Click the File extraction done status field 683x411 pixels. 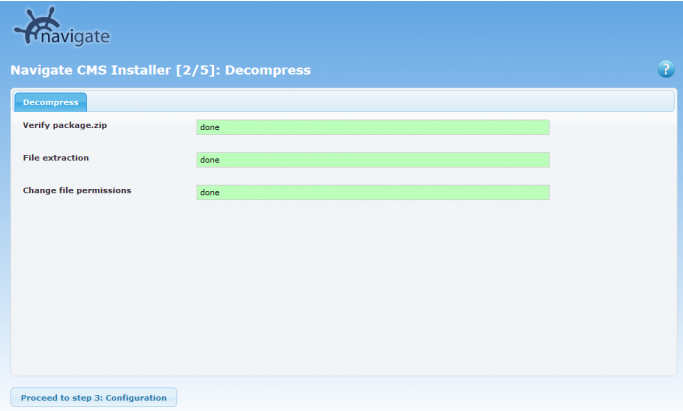pyautogui.click(x=373, y=160)
